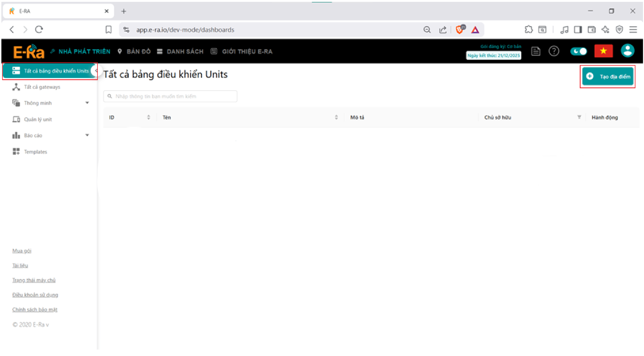Click the Tạo địa điểm button
This screenshot has height=356, width=644.
(608, 77)
